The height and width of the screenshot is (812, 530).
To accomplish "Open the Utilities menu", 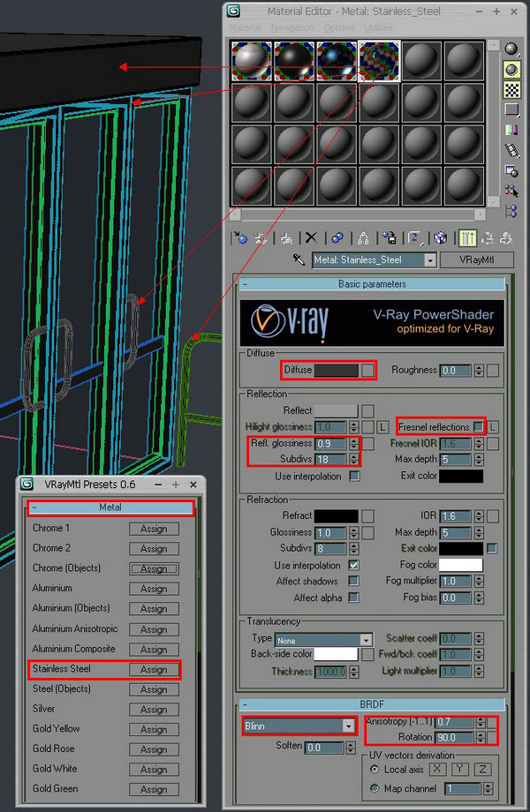I will point(378,27).
